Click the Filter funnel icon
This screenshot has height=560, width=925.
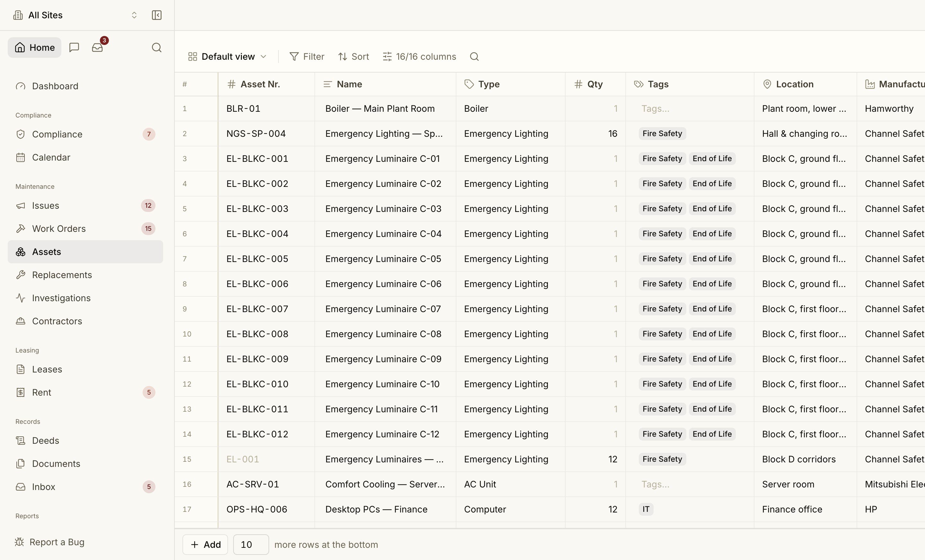pyautogui.click(x=294, y=57)
